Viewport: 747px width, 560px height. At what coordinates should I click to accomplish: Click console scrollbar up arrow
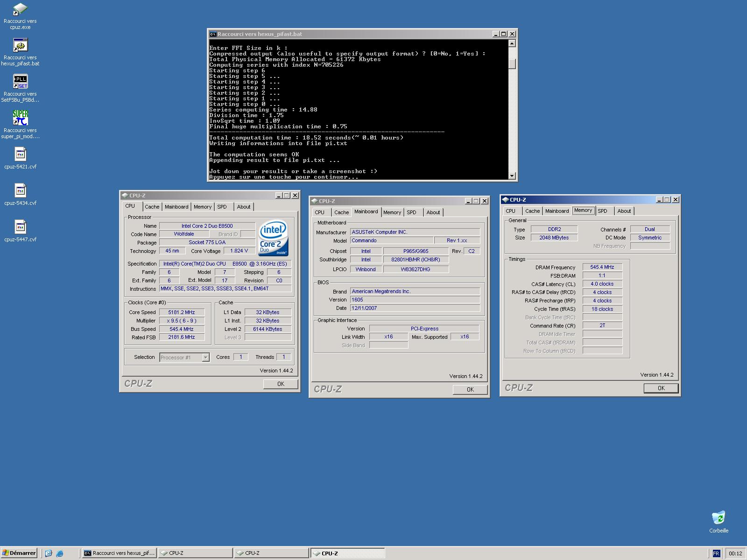(x=512, y=43)
